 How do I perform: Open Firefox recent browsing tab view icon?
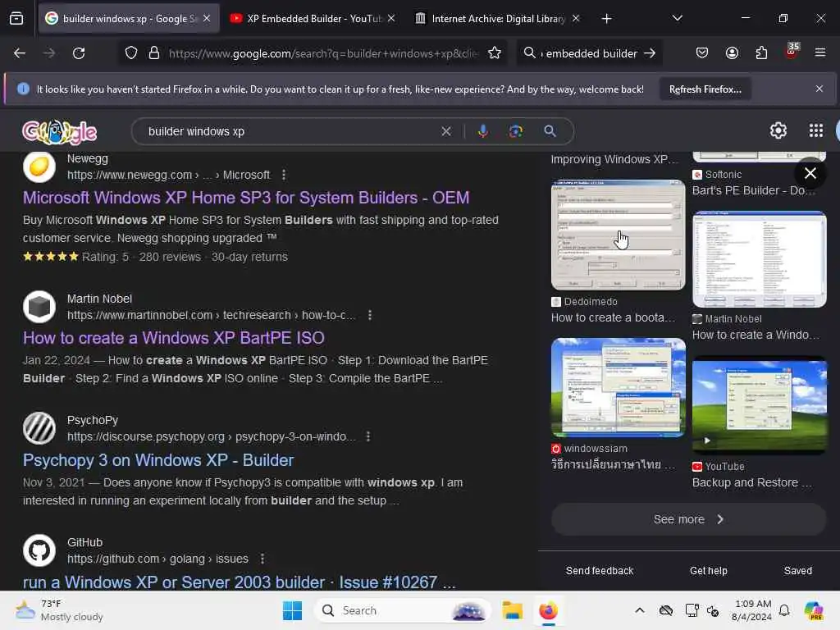16,19
